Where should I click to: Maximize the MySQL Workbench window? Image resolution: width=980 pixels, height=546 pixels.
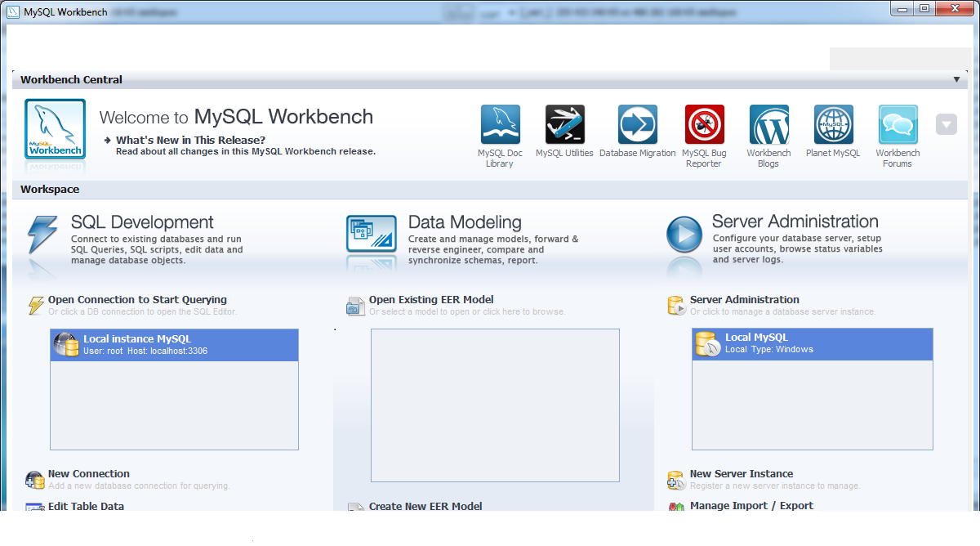tap(924, 8)
